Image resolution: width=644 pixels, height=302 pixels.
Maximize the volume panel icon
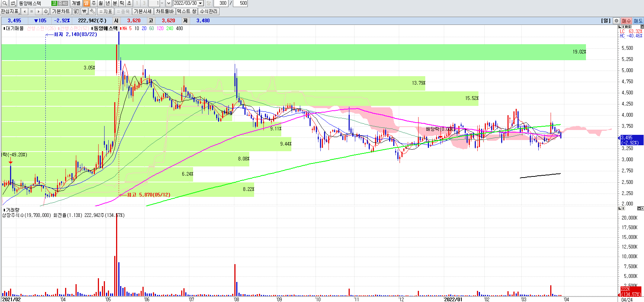pyautogui.click(x=639, y=208)
